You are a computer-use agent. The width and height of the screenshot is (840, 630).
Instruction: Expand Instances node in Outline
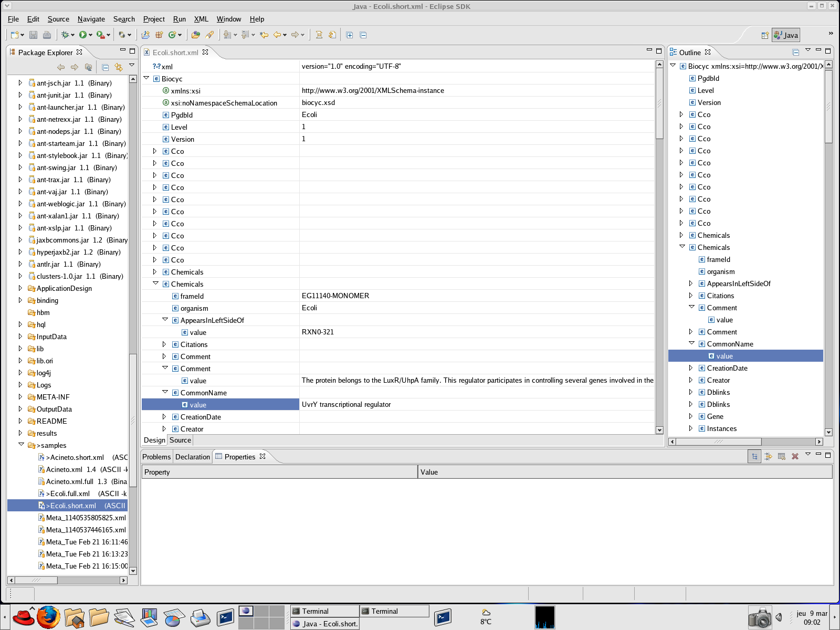(x=691, y=428)
